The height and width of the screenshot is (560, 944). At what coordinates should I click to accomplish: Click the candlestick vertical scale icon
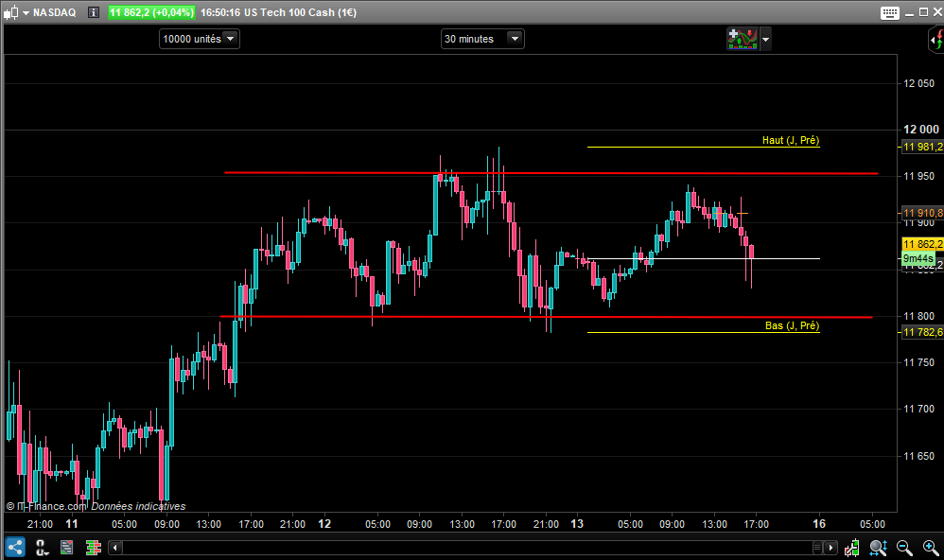[x=852, y=548]
